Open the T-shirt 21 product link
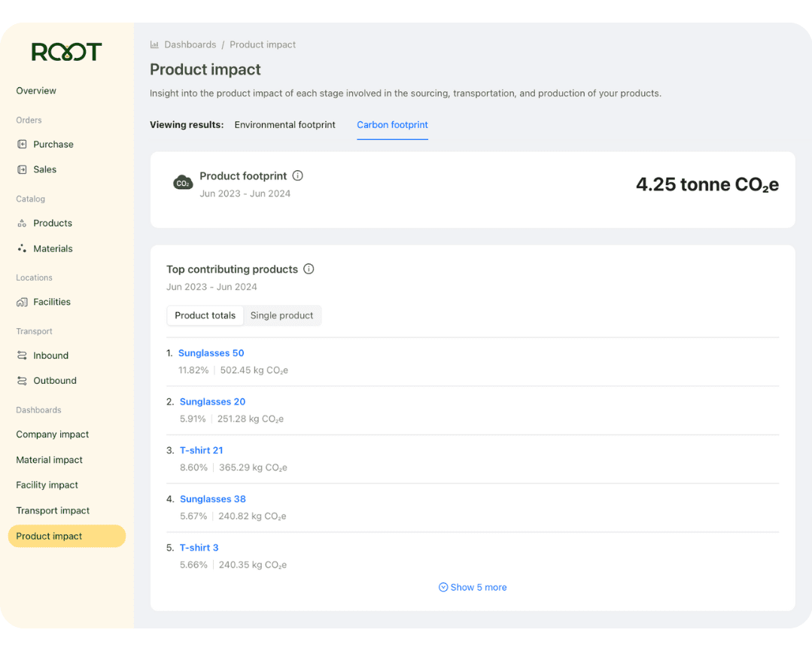 coord(201,449)
